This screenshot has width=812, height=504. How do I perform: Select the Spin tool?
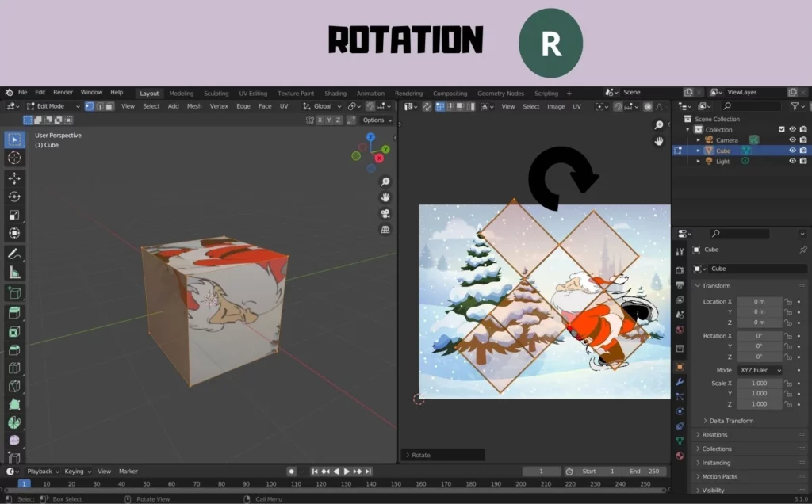pyautogui.click(x=14, y=422)
